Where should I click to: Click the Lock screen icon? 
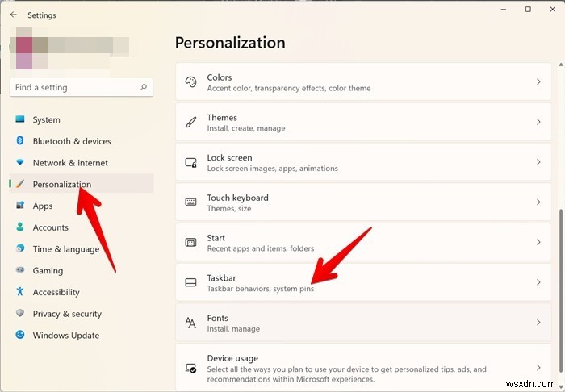[190, 163]
